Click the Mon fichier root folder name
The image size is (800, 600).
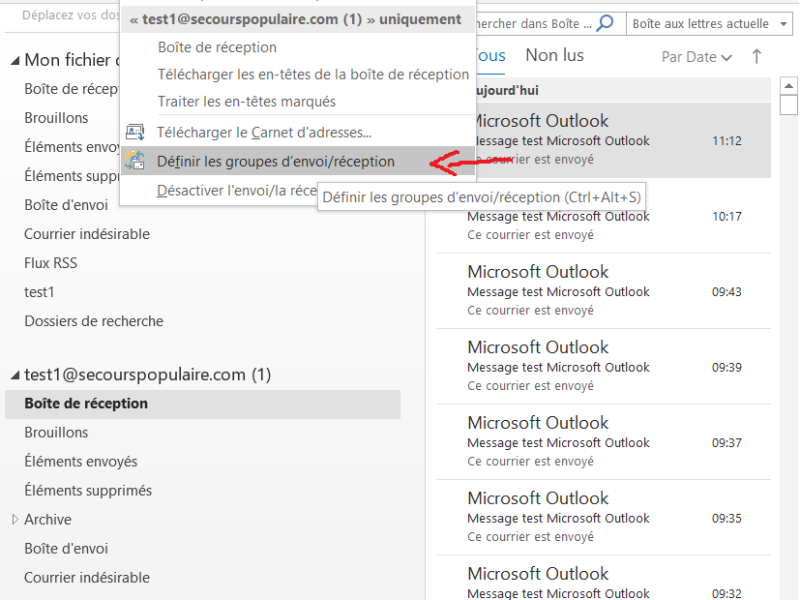(71, 60)
